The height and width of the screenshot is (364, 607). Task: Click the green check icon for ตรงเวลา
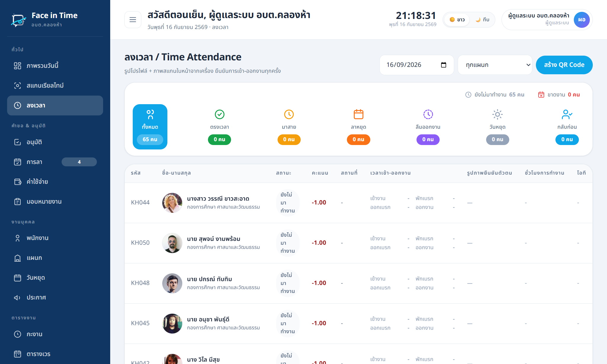(220, 114)
